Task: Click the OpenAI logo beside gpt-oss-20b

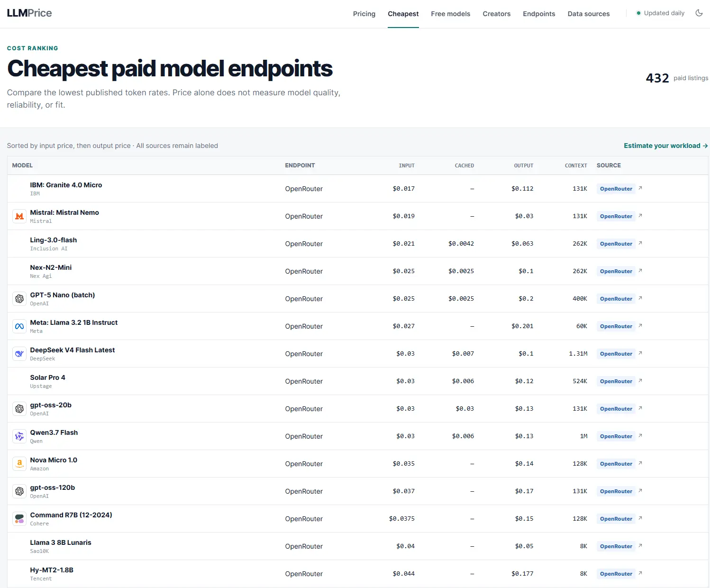Action: (x=19, y=409)
